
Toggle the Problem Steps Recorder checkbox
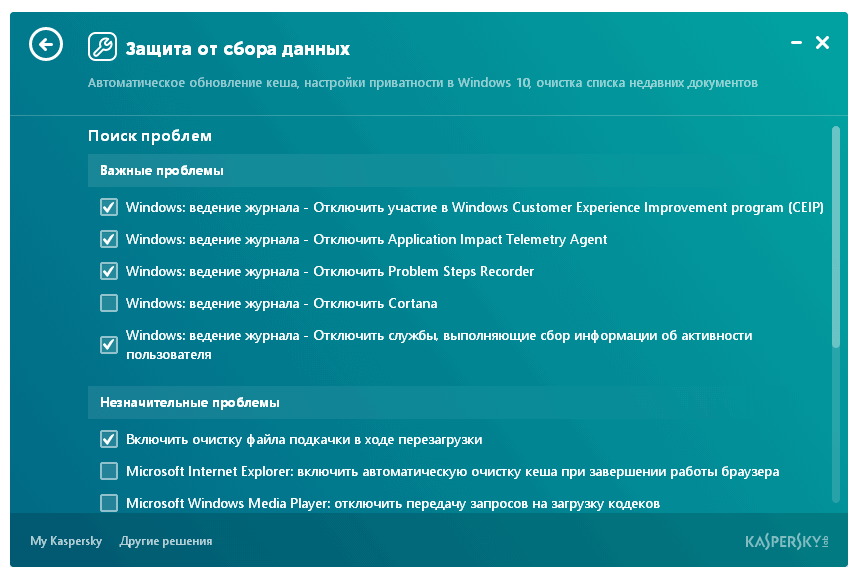tap(109, 272)
